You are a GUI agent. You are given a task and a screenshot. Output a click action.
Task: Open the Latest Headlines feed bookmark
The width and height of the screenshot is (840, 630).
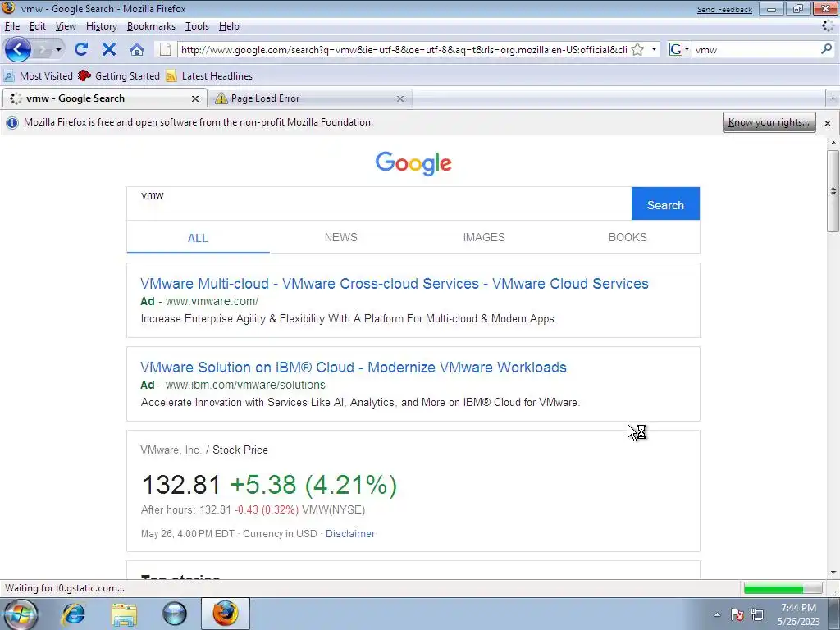(x=209, y=76)
